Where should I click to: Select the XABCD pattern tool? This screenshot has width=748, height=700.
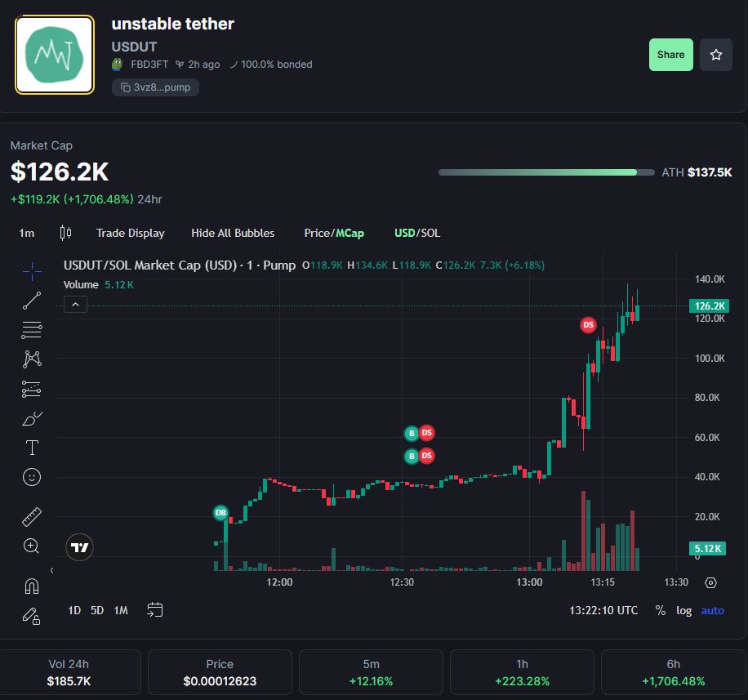(31, 359)
